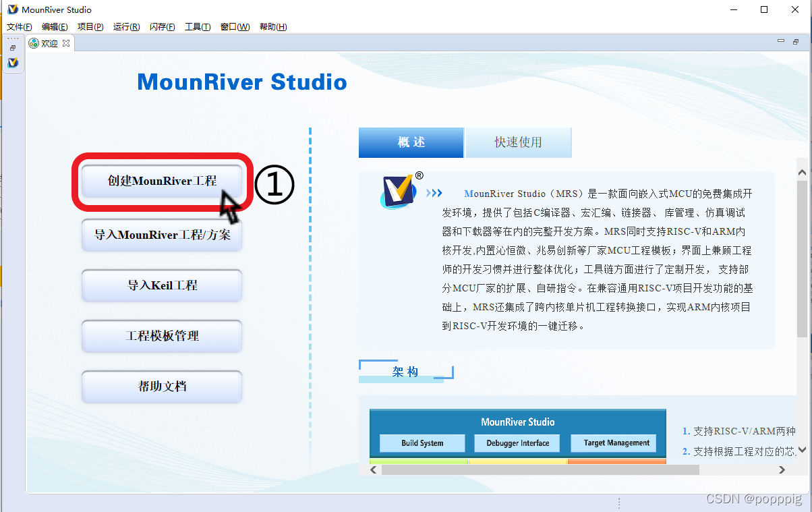Open the 工具(T) menu
Screen dimensions: 812x512
click(x=198, y=27)
